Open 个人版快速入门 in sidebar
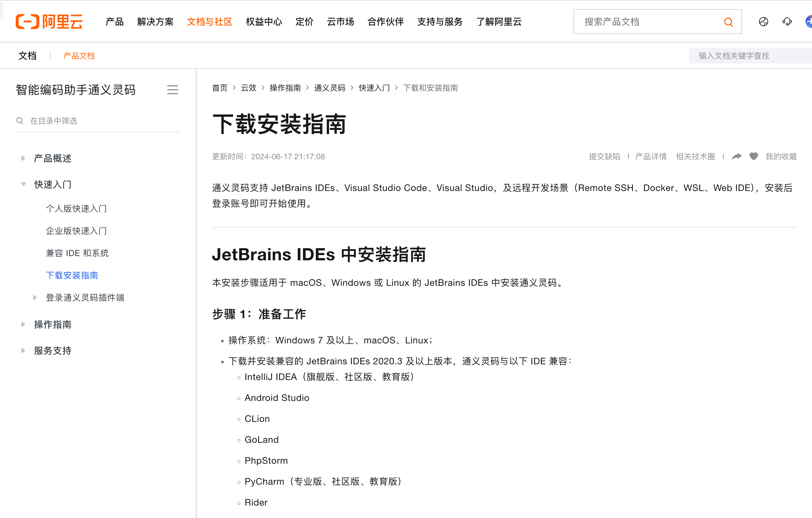This screenshot has width=812, height=518. pos(77,209)
